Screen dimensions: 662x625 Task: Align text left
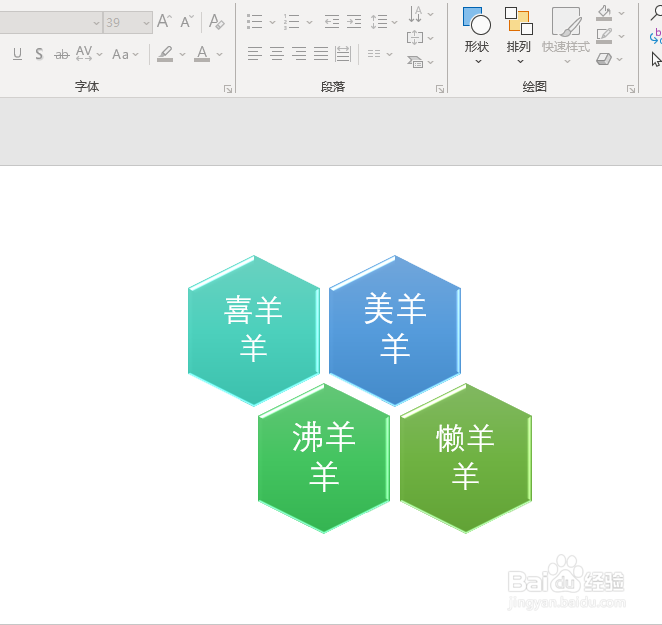[255, 54]
